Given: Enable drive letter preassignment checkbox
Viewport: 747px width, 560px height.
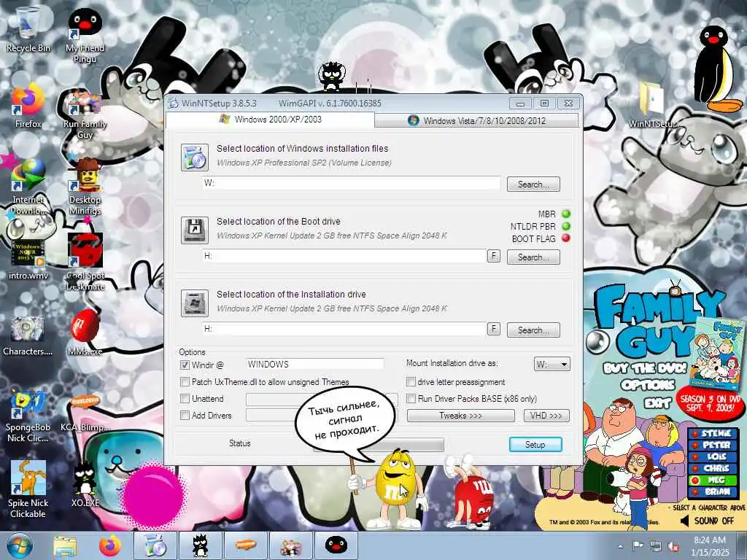Looking at the screenshot, I should point(411,382).
